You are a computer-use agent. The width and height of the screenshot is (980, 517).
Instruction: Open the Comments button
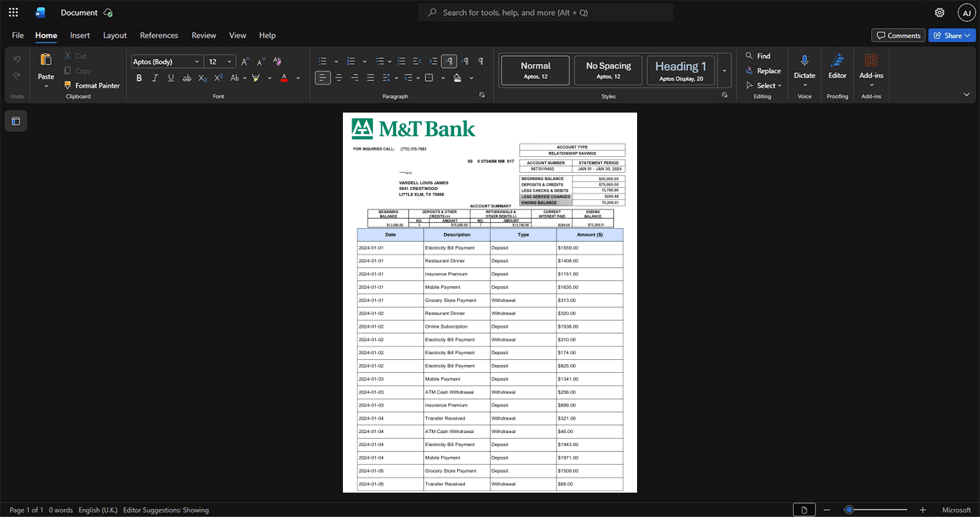898,35
